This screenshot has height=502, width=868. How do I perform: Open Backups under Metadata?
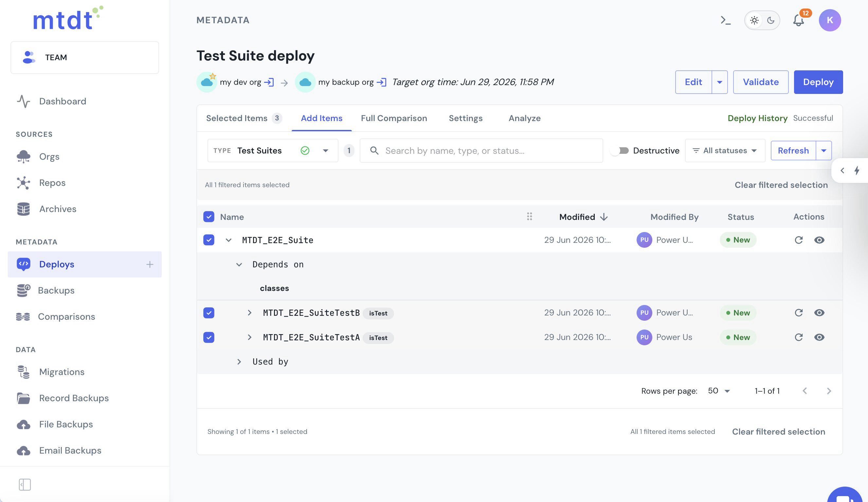pyautogui.click(x=85, y=291)
